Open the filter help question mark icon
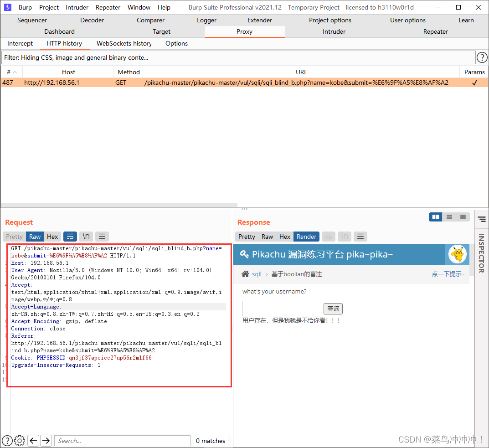 pos(482,57)
